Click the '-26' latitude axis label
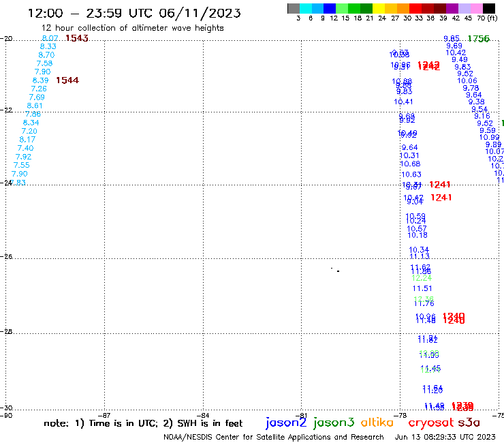Screen dimensions: 504x443 6,256
